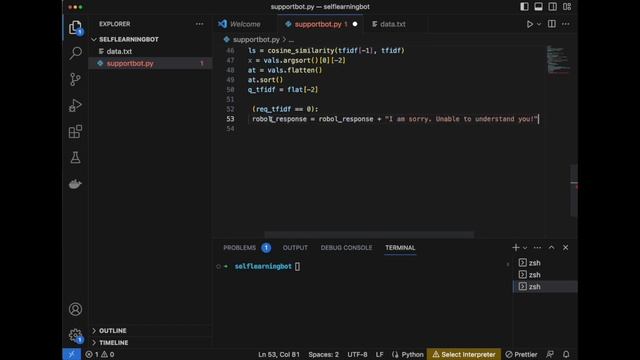Open errors and warnings count in status bar
640x360 pixels.
point(100,354)
